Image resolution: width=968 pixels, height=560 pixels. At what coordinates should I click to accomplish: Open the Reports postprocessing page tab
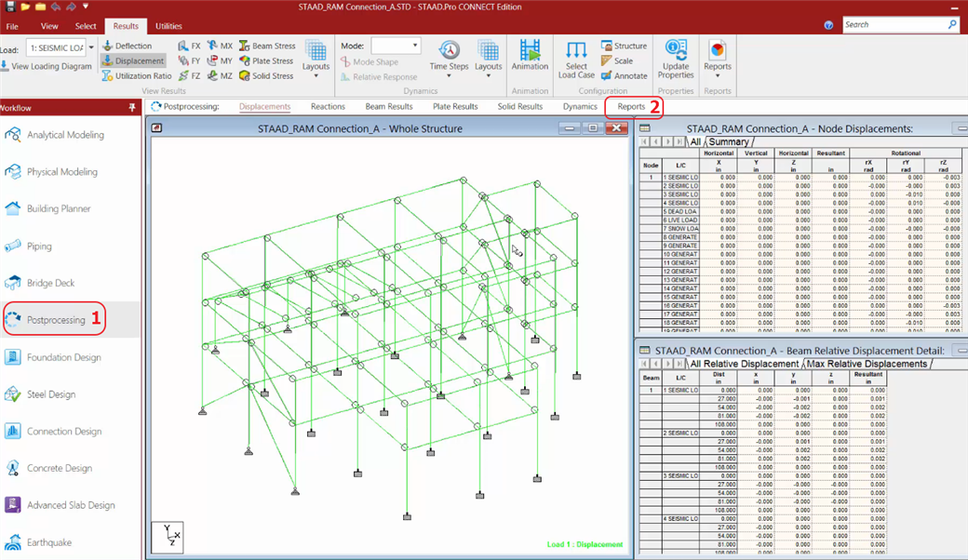click(631, 107)
